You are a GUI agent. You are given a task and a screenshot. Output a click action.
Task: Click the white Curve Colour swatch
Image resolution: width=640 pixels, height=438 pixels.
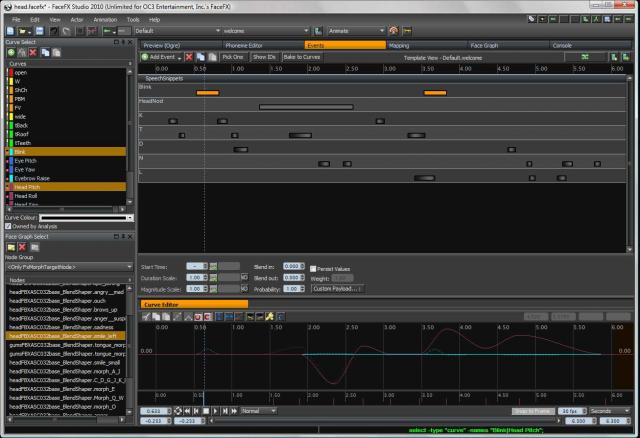coord(83,218)
